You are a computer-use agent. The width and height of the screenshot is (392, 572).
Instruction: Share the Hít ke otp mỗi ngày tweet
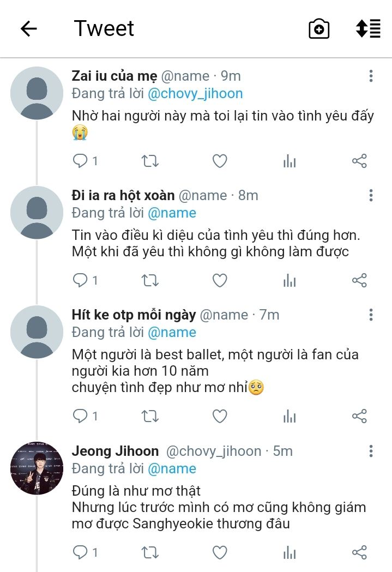click(x=359, y=417)
